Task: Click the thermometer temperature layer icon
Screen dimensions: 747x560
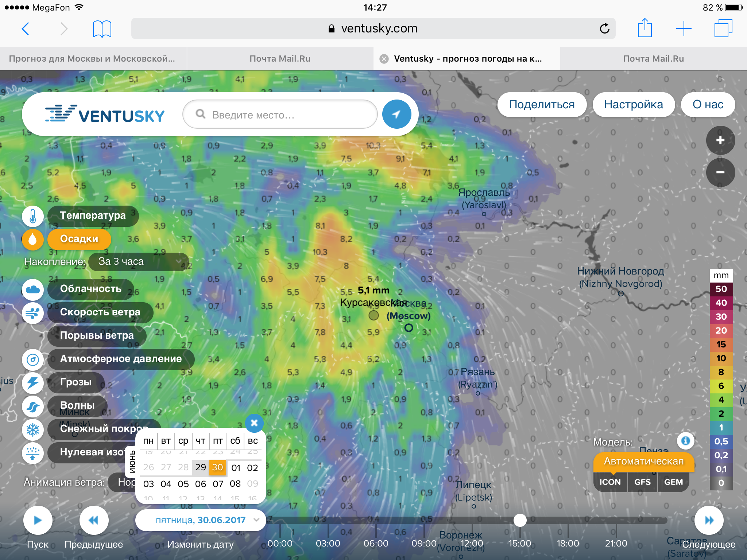Action: click(33, 216)
